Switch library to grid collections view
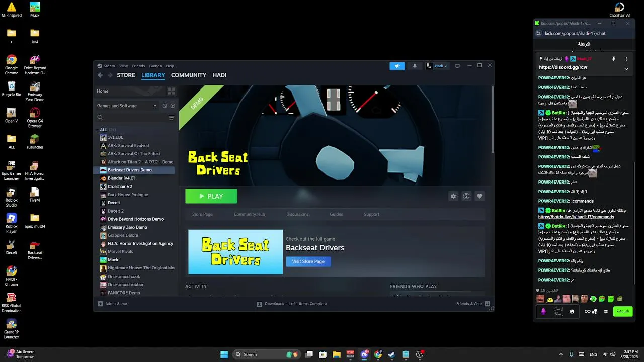The image size is (644, 362). (x=171, y=91)
